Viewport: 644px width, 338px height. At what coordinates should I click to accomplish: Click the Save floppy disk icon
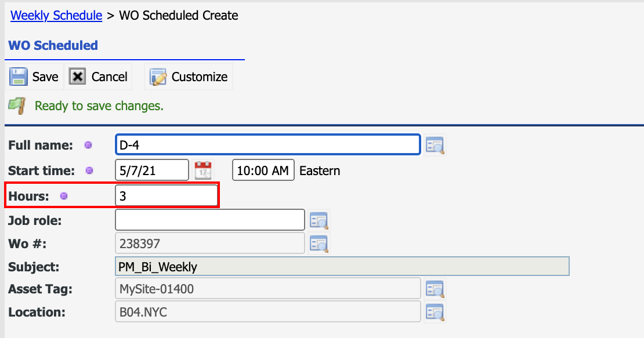click(x=19, y=77)
